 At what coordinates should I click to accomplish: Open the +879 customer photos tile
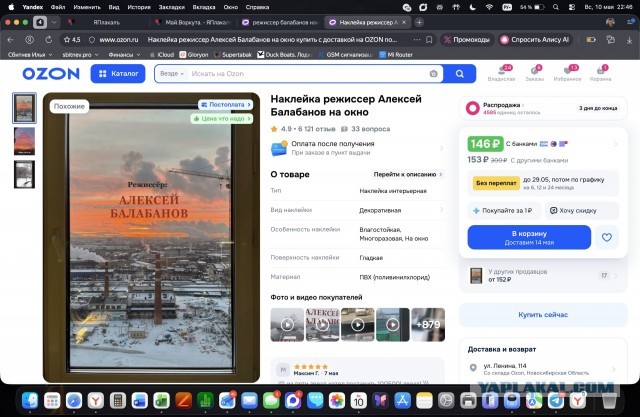428,324
